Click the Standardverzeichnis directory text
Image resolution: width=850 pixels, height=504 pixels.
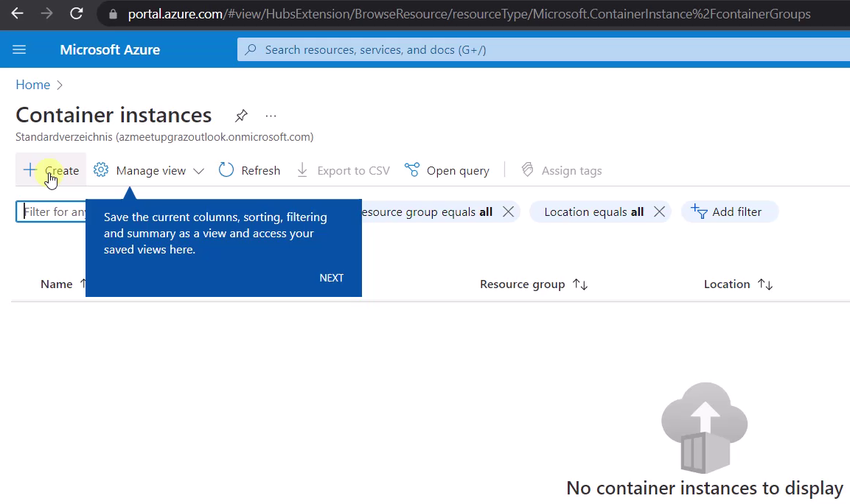pos(164,137)
